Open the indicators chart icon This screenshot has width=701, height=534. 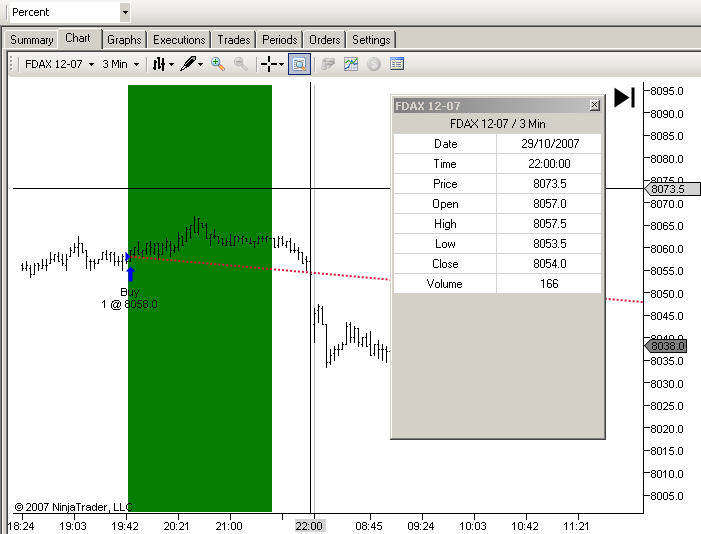pyautogui.click(x=351, y=64)
